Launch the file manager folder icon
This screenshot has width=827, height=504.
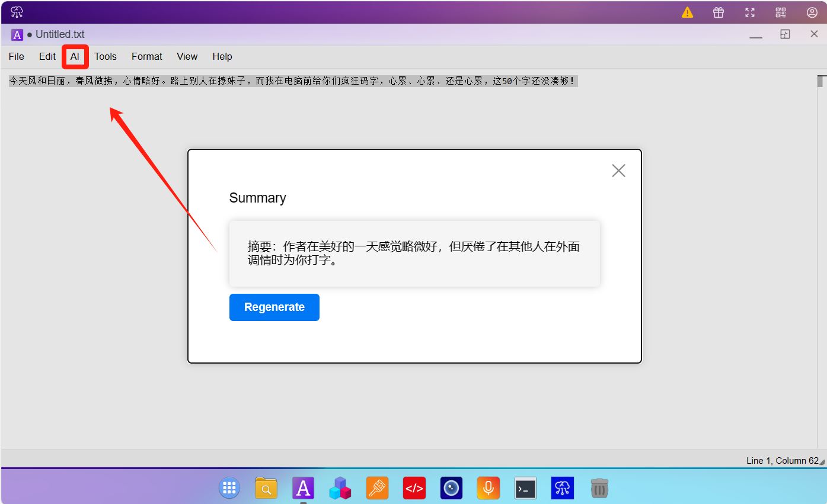[x=266, y=488]
